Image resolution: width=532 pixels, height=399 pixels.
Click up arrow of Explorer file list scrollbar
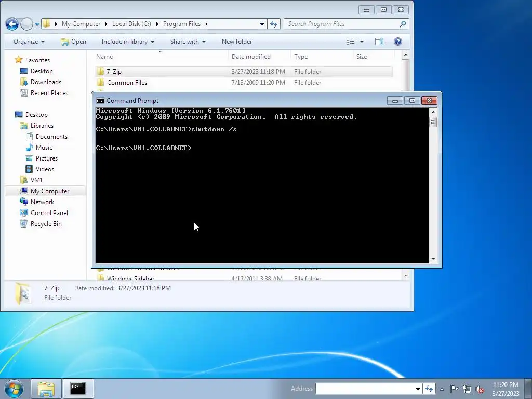[405, 55]
